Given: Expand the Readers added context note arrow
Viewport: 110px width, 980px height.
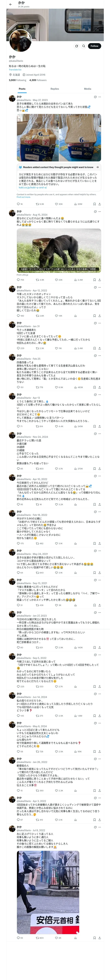Looking at the screenshot, I should pos(97,167).
